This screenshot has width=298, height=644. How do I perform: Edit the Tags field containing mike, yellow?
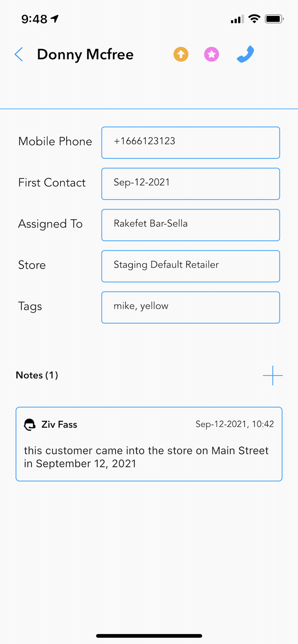190,307
